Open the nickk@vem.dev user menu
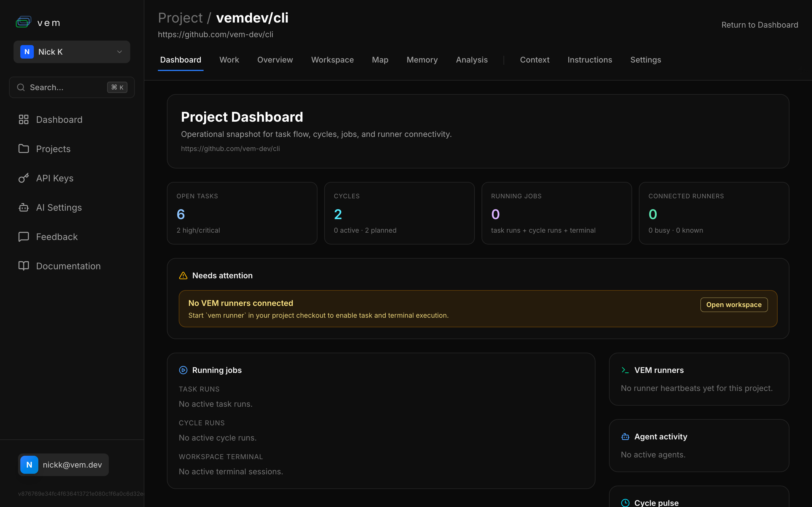The height and width of the screenshot is (507, 812). [x=63, y=465]
